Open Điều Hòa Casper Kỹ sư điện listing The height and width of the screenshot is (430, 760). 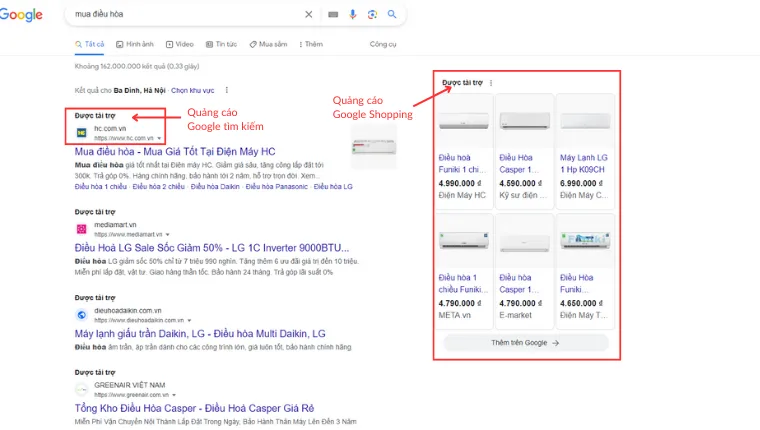pyautogui.click(x=519, y=163)
